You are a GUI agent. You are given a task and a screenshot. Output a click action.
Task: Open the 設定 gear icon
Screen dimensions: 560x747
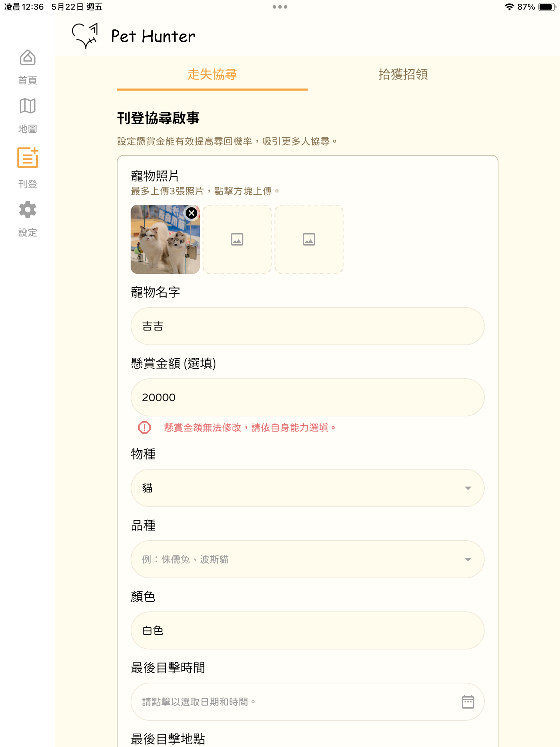pyautogui.click(x=28, y=210)
